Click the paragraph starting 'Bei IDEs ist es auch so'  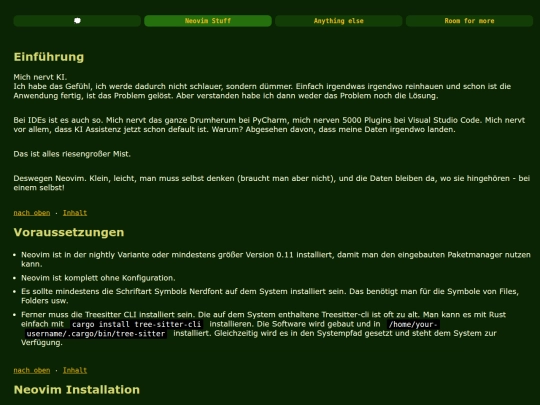coord(269,125)
